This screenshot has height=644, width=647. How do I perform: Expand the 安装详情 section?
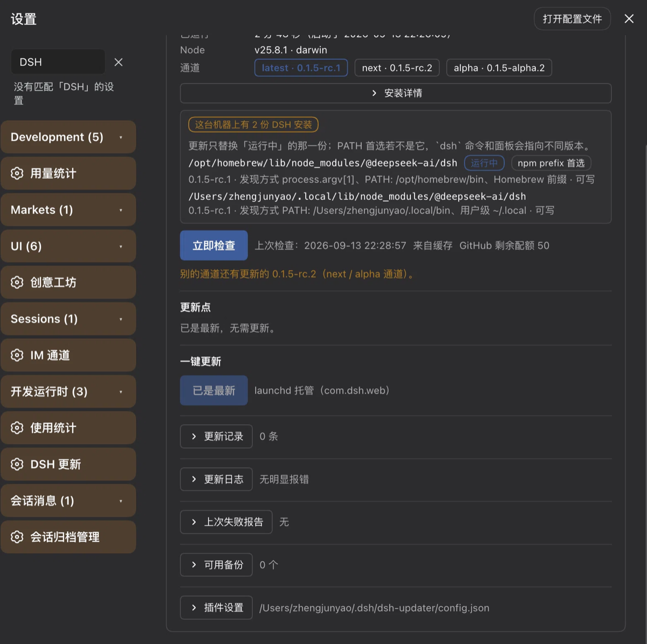[x=396, y=93]
